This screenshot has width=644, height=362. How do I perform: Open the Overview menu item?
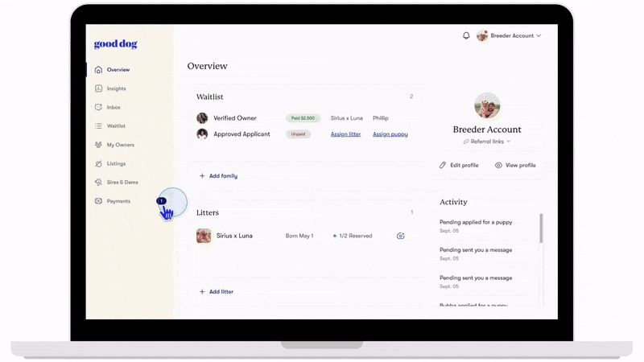pos(118,70)
